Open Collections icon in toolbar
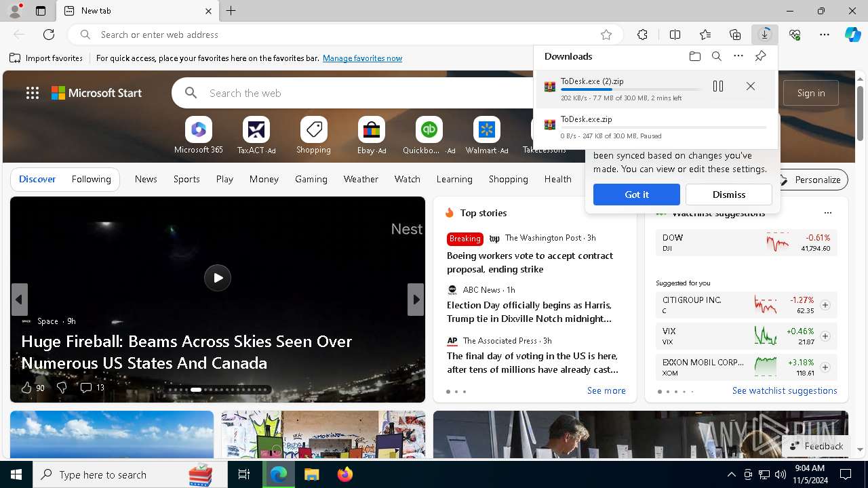The height and width of the screenshot is (488, 868). [x=735, y=35]
